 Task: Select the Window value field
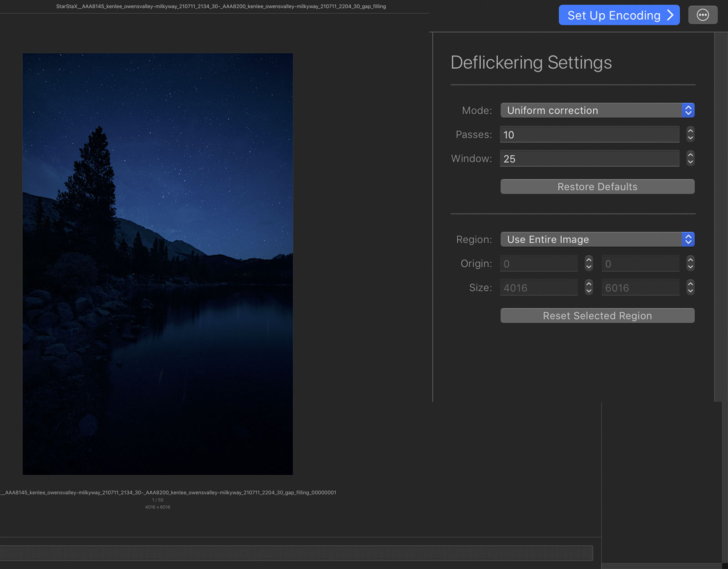coord(589,159)
